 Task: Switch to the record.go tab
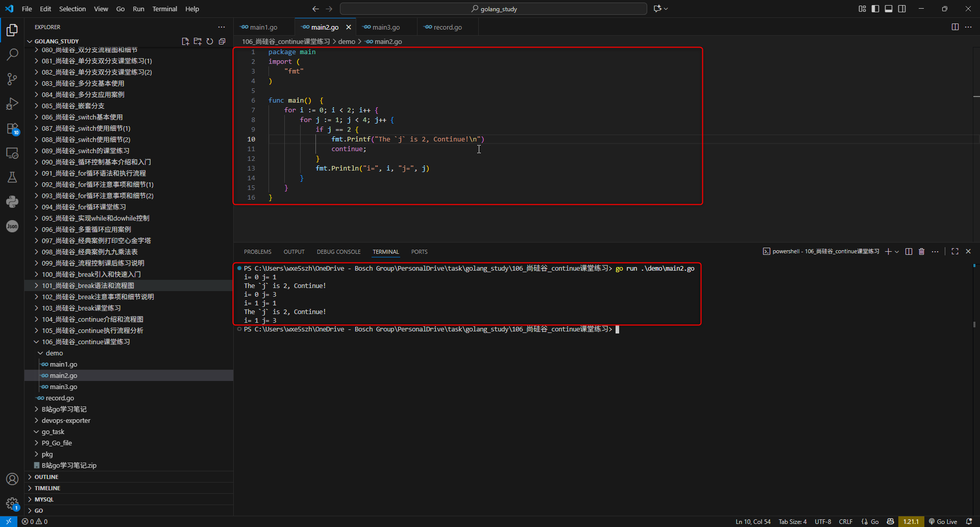[448, 27]
